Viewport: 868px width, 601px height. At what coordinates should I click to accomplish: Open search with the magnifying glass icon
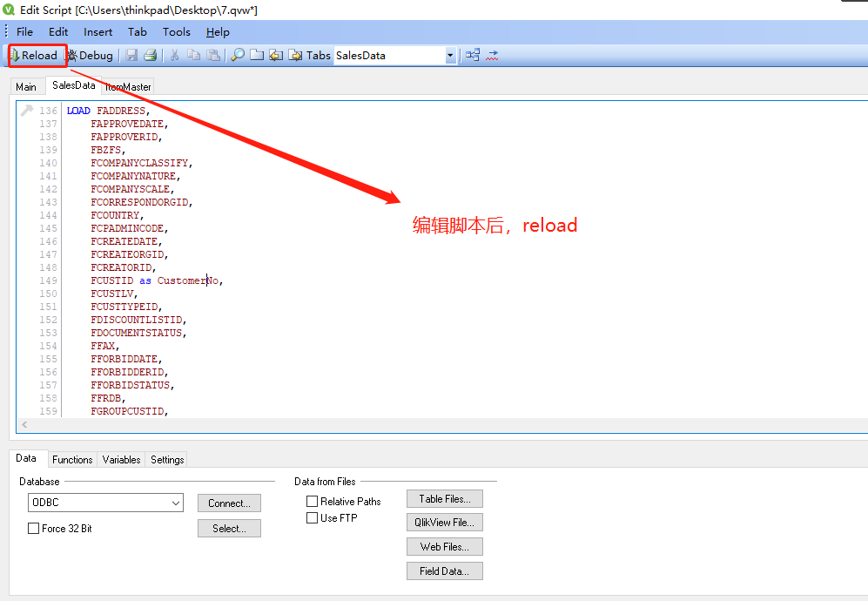238,56
